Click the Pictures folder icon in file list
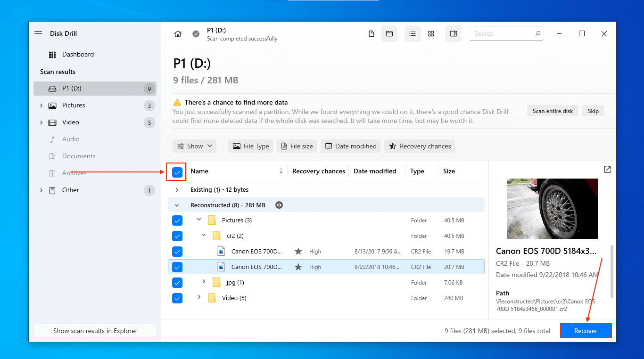Screen dimensions: 644x359 click(x=212, y=220)
